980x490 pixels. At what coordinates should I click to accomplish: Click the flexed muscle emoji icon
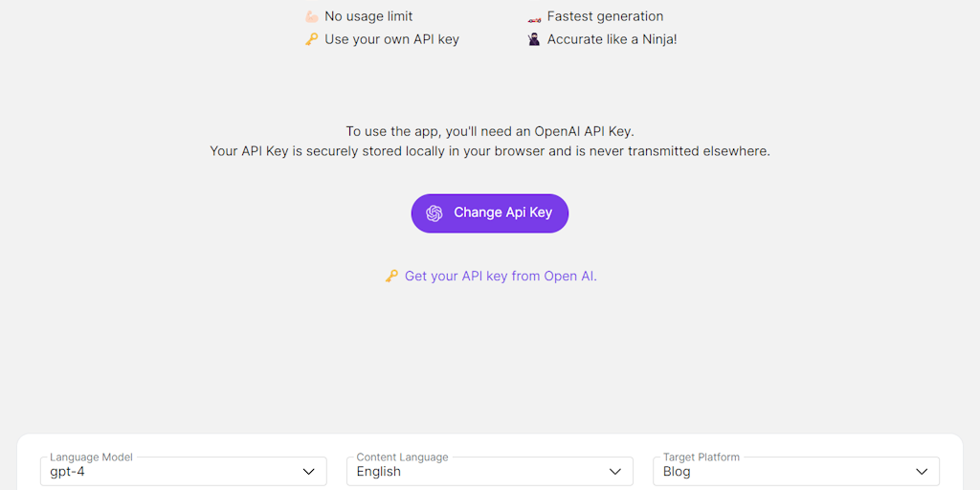tap(311, 16)
